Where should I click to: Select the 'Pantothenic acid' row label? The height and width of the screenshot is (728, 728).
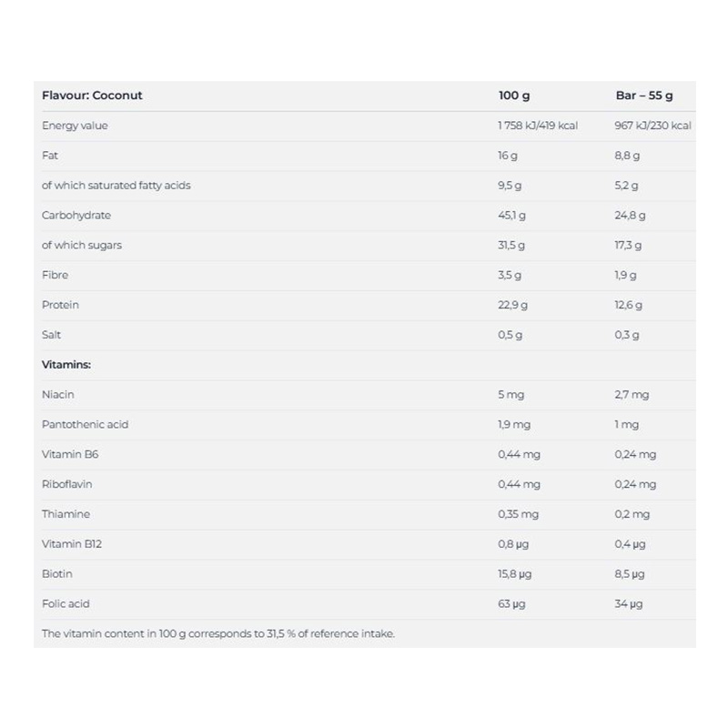click(x=85, y=424)
